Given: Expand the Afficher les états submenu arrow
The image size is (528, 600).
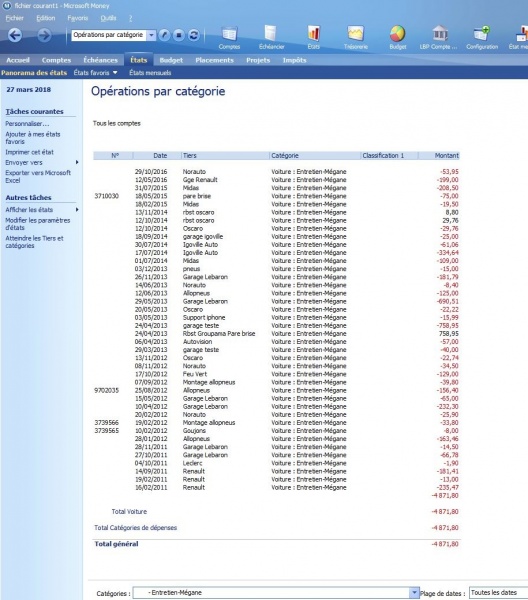Looking at the screenshot, I should pyautogui.click(x=77, y=210).
